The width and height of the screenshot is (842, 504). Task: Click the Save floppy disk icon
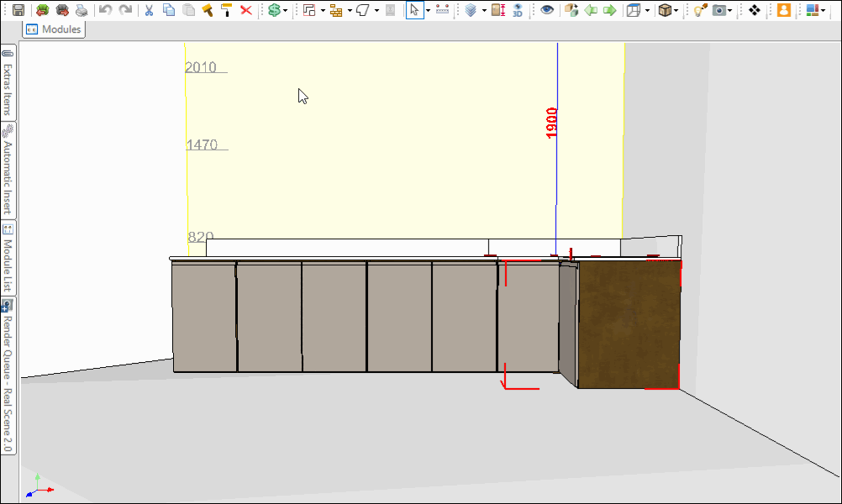tap(18, 10)
